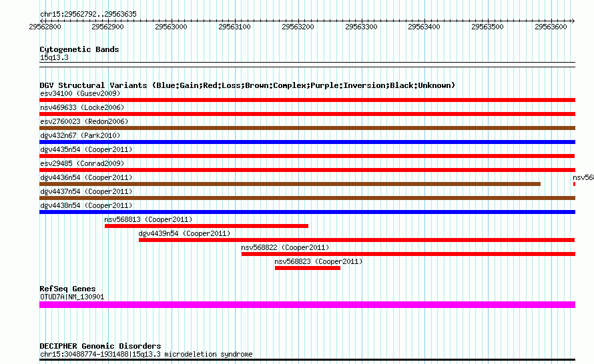Select the blue dgv432n67 (Park2010) bar
The height and width of the screenshot is (364, 594).
[307, 142]
